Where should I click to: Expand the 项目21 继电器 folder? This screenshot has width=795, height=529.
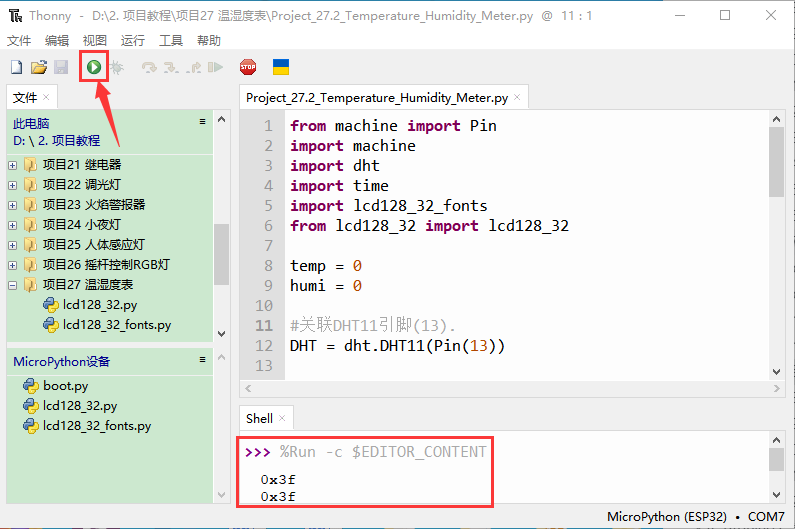[13, 165]
